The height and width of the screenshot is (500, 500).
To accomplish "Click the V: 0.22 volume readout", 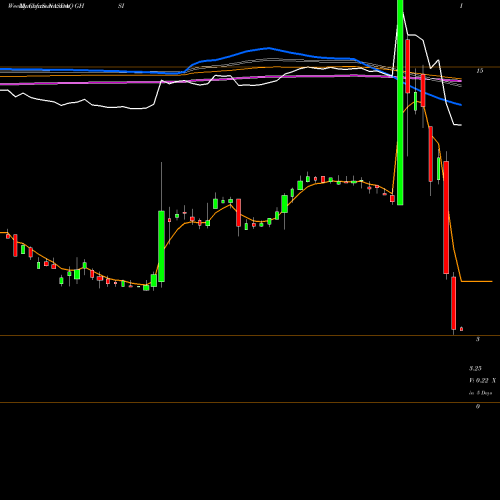I will [x=479, y=380].
